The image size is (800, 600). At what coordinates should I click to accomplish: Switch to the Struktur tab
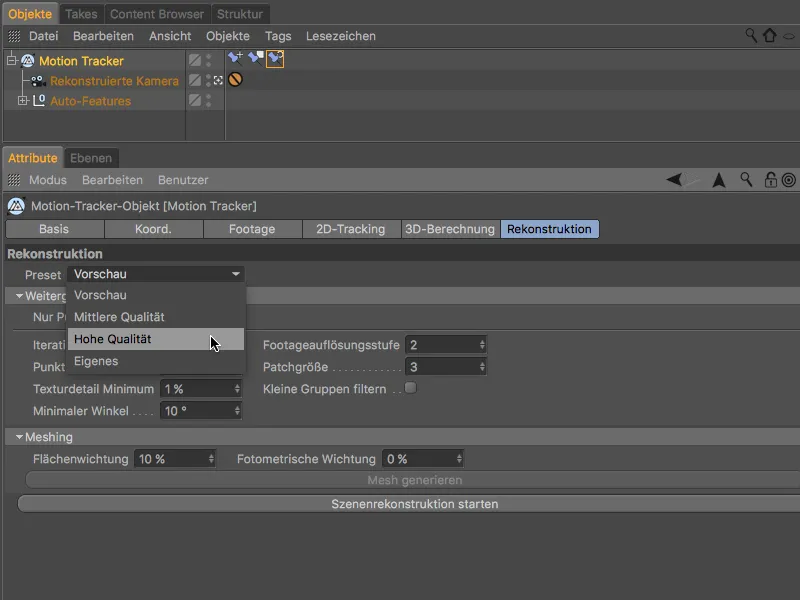click(x=240, y=14)
